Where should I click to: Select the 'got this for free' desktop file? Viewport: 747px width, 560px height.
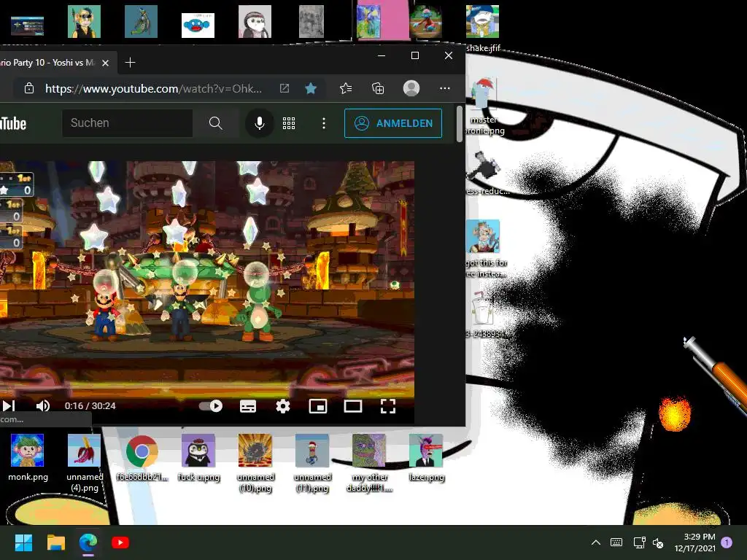pos(485,249)
